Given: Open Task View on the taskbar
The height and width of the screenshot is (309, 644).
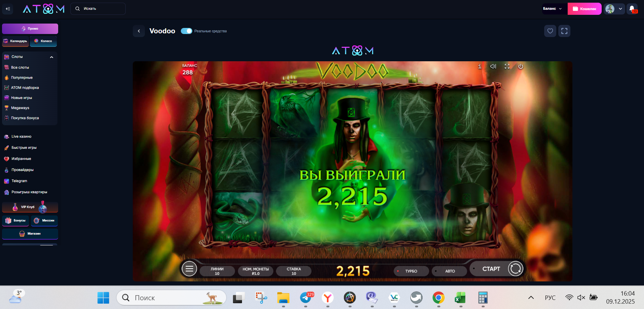Looking at the screenshot, I should (x=238, y=298).
